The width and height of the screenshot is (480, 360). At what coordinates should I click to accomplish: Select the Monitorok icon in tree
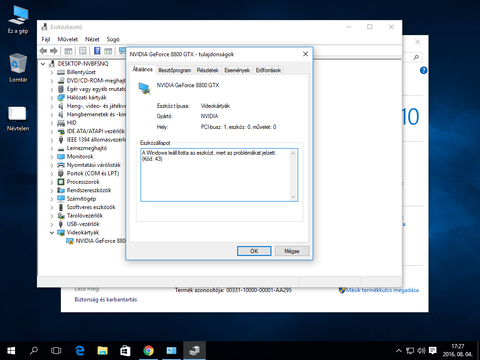tap(61, 157)
